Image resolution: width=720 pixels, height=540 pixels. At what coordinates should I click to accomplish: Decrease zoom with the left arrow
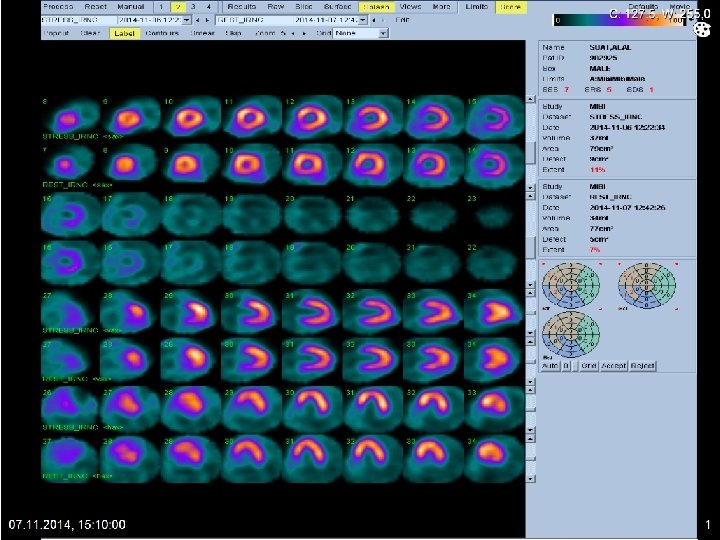click(x=293, y=34)
